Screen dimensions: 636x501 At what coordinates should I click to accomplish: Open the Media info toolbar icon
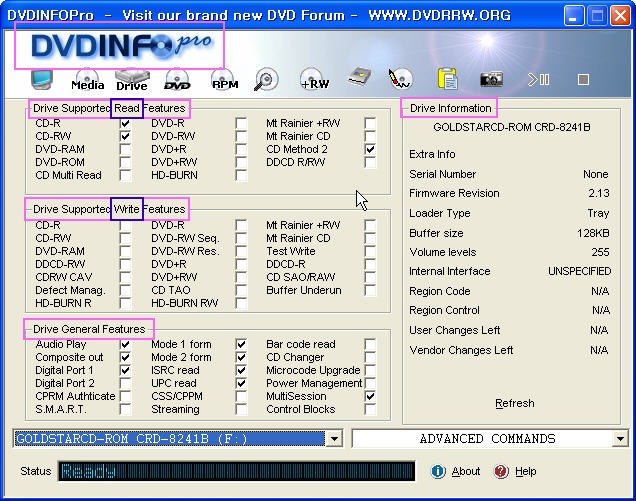[x=87, y=80]
